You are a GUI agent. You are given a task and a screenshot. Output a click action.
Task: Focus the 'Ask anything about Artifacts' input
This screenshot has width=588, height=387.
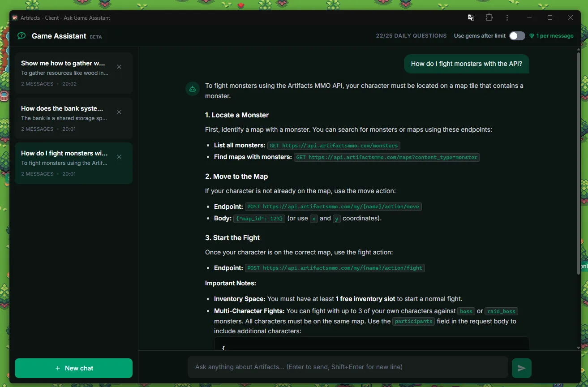tap(348, 367)
